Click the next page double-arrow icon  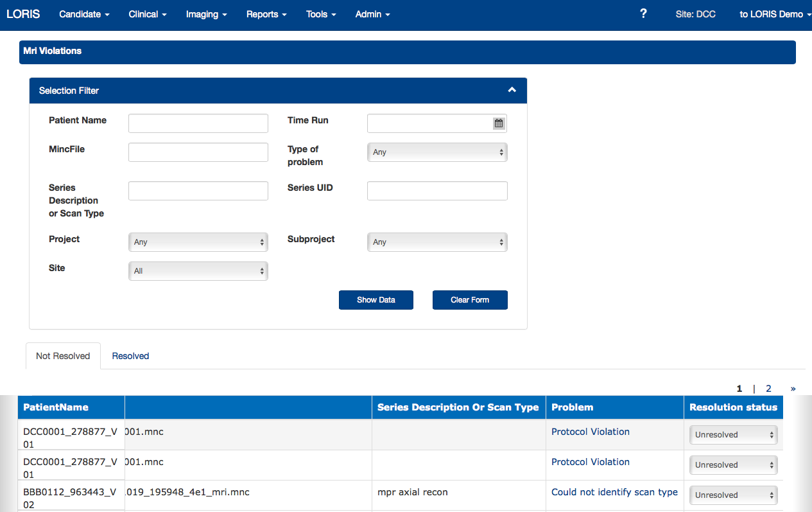pyautogui.click(x=793, y=389)
